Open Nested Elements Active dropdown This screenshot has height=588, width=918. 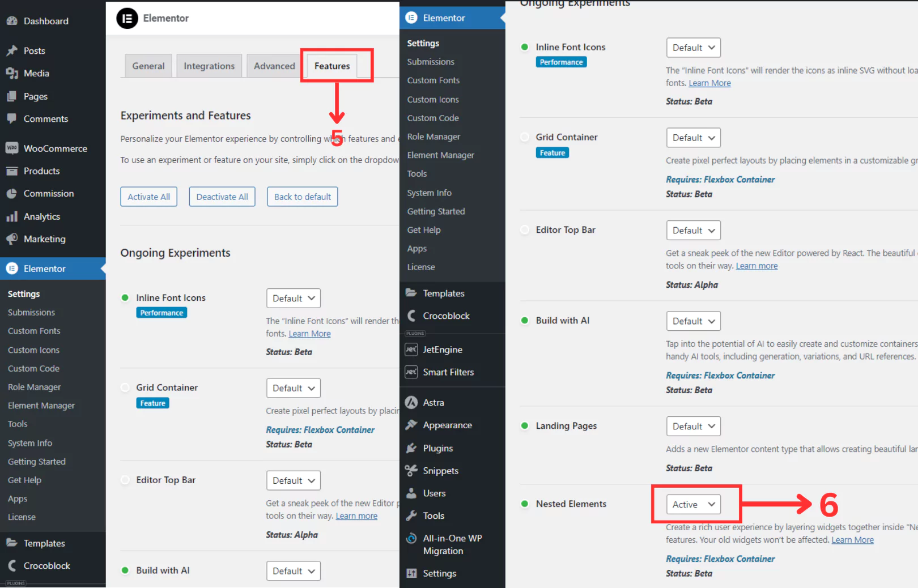694,504
